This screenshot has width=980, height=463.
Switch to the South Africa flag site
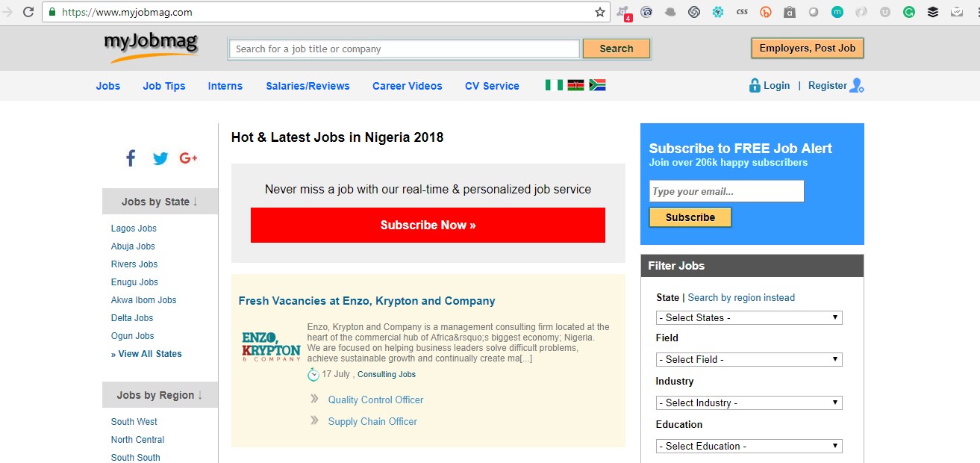point(597,85)
